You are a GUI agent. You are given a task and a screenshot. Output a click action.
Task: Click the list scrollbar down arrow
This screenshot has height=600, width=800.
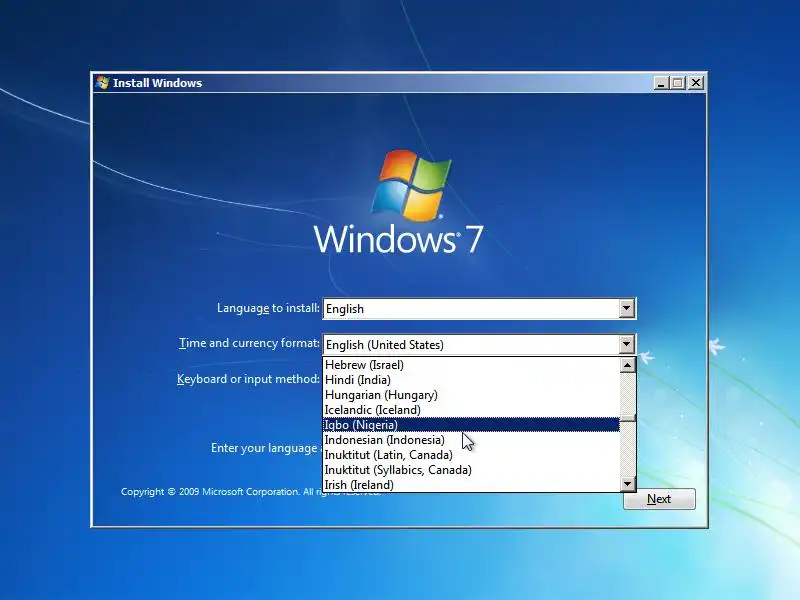click(628, 484)
